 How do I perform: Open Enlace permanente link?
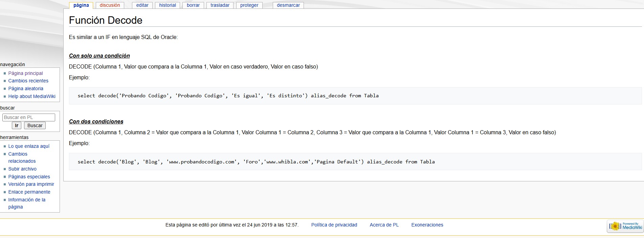(x=29, y=192)
